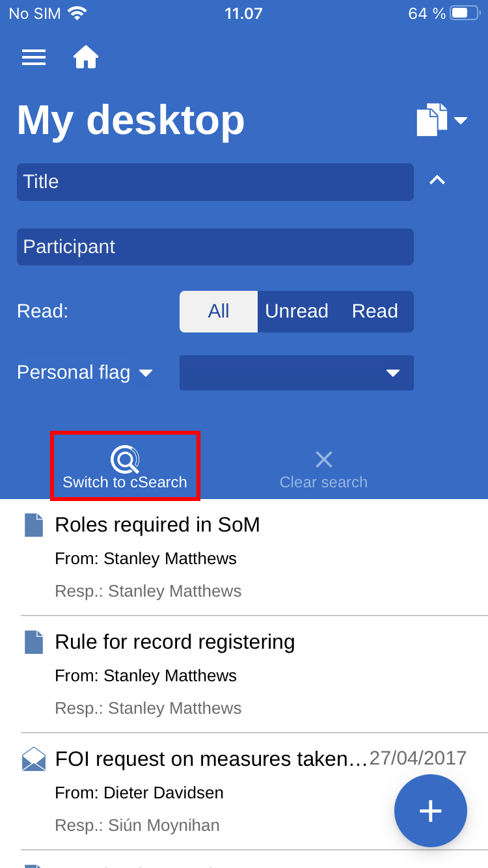The image size is (488, 868).
Task: Open Rule for record registering record
Action: point(174,642)
